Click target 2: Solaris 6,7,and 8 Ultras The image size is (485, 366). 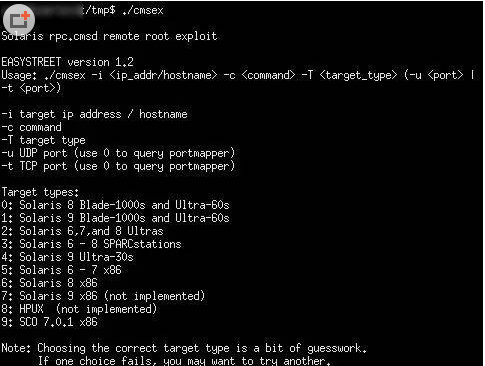82,231
